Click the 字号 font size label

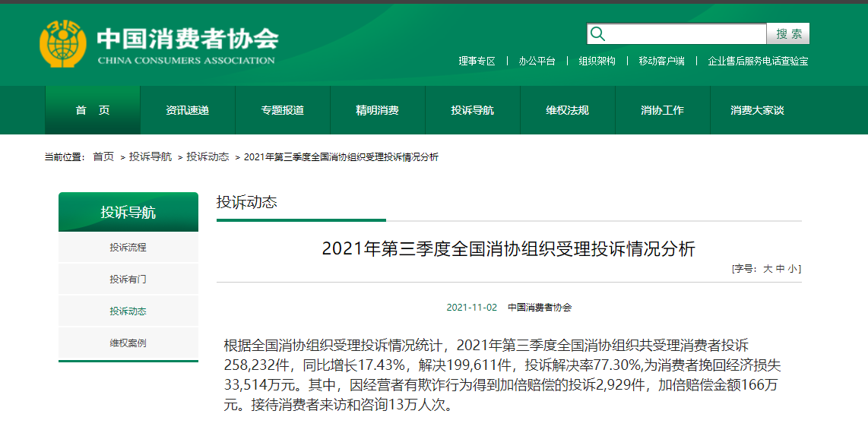(x=745, y=269)
